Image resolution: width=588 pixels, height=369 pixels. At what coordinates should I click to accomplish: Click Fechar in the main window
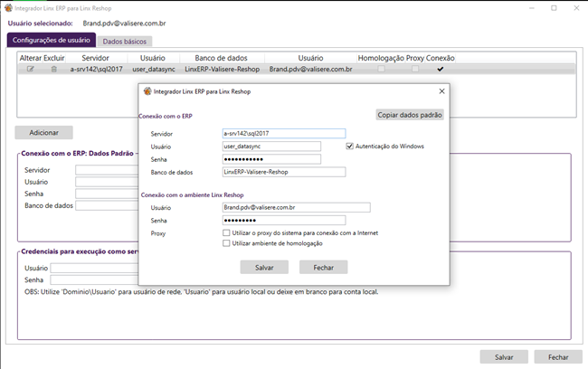point(558,357)
